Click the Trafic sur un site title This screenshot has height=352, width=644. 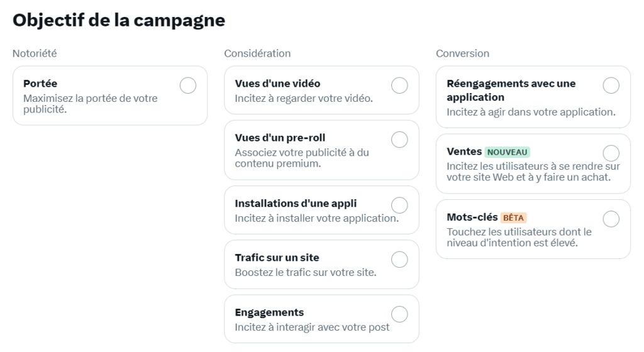point(277,258)
